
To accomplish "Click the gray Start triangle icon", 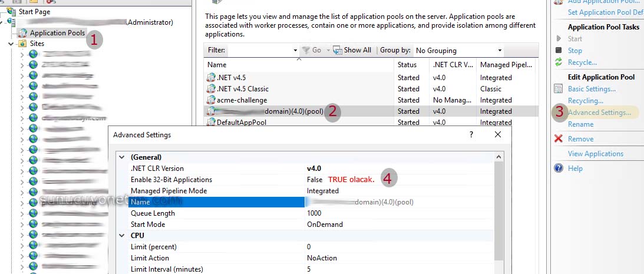I will click(559, 39).
